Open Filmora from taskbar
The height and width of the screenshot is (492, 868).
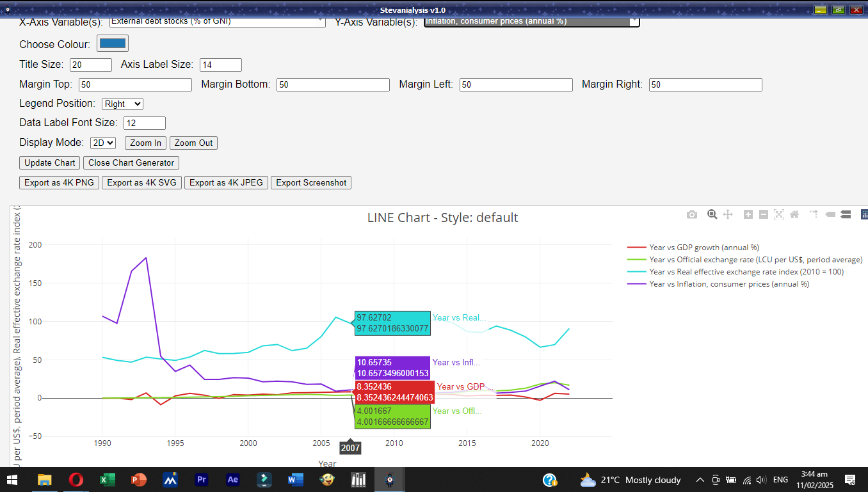264,479
